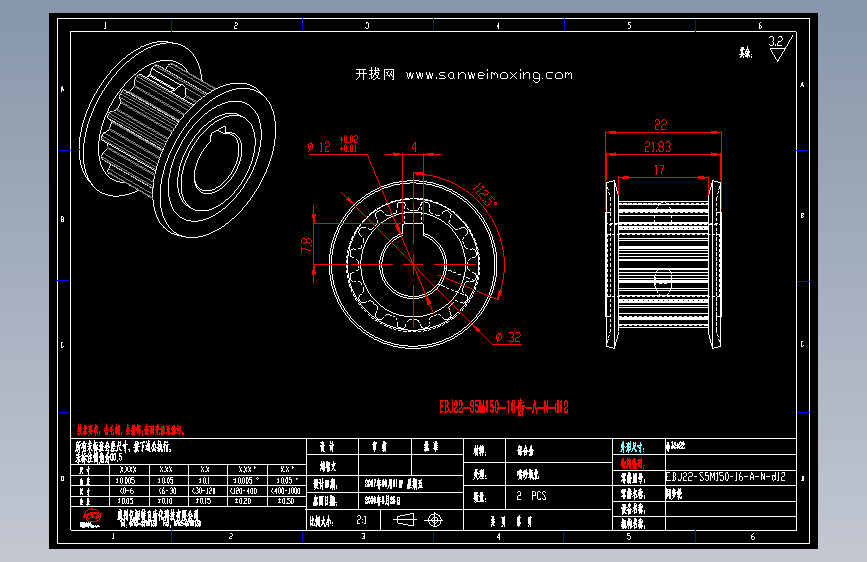Select the 21.83 width dimension
This screenshot has height=562, width=867.
658,147
